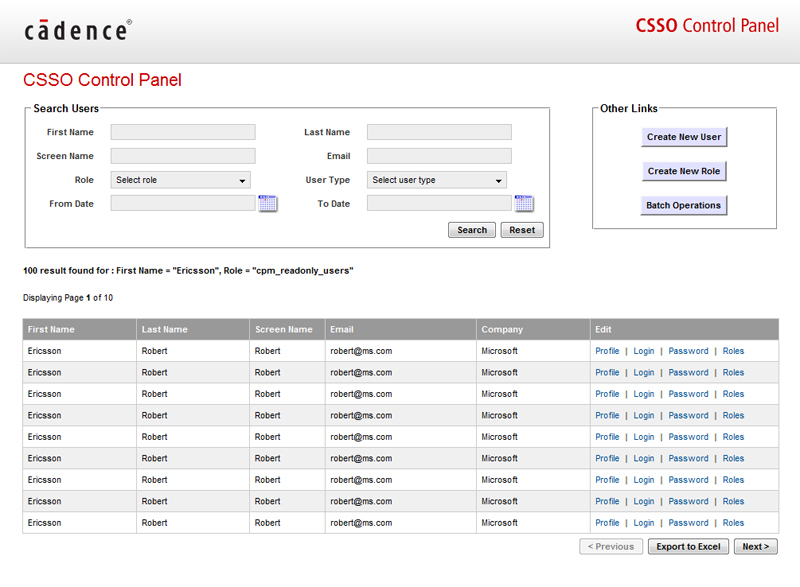This screenshot has width=800, height=587.
Task: Open the Profile link in the first row
Action: (x=607, y=351)
